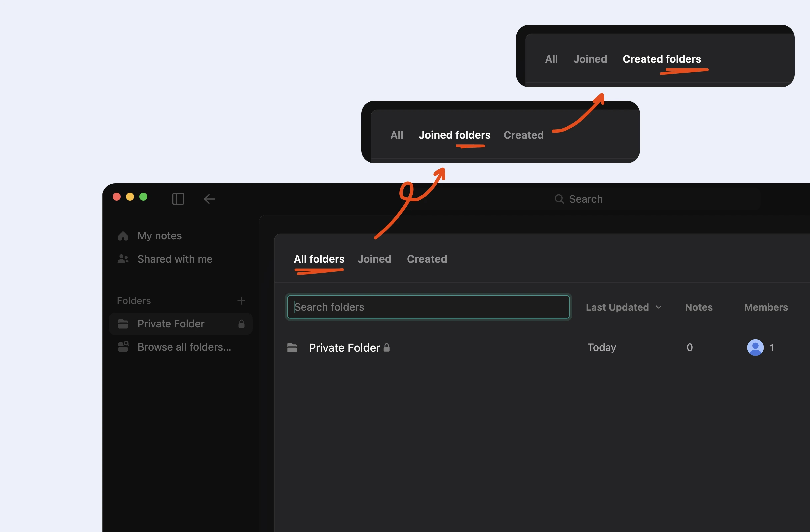Enable the Created folders filter
Screen dimensions: 810x532
662,59
